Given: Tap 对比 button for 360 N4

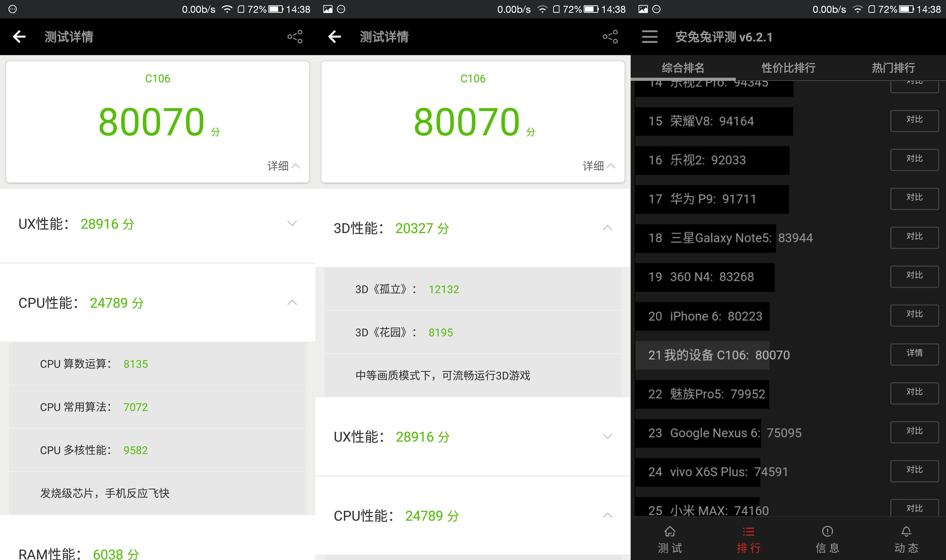Looking at the screenshot, I should 914,277.
